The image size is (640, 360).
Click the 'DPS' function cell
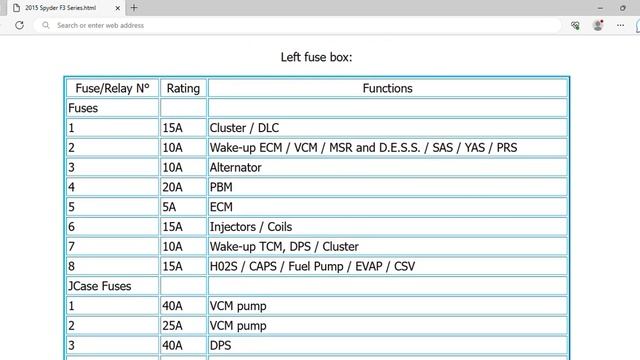(x=387, y=345)
